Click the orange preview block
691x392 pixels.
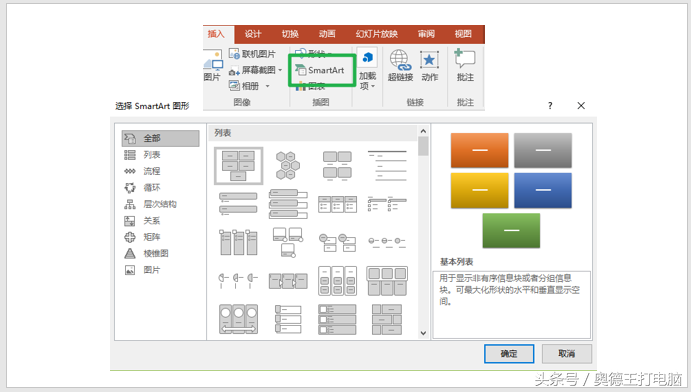[x=479, y=150]
